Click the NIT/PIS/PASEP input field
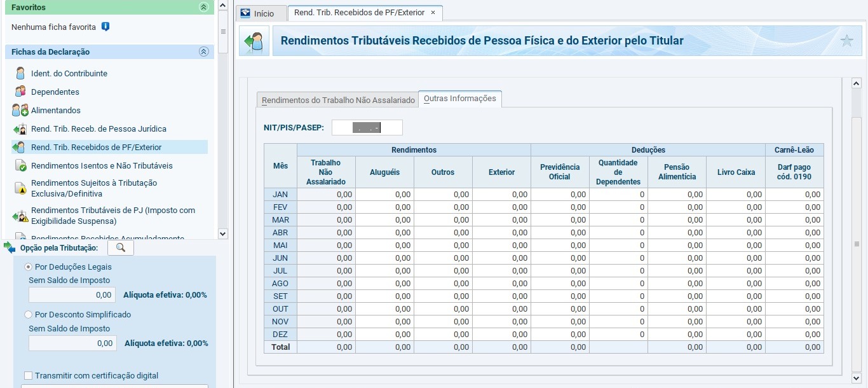Image resolution: width=868 pixels, height=388 pixels. [367, 128]
